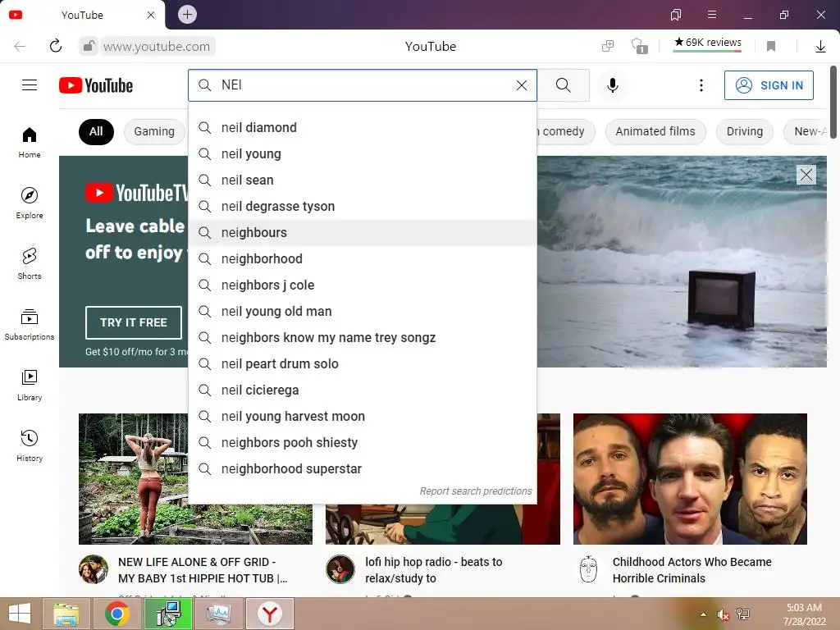Click TRY IT FREE button
Screen dimensions: 840x630
134,322
